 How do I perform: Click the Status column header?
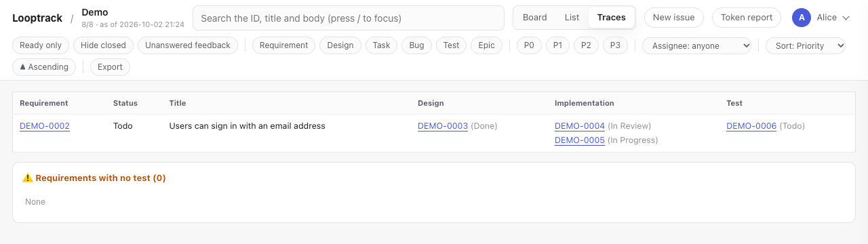click(x=125, y=103)
